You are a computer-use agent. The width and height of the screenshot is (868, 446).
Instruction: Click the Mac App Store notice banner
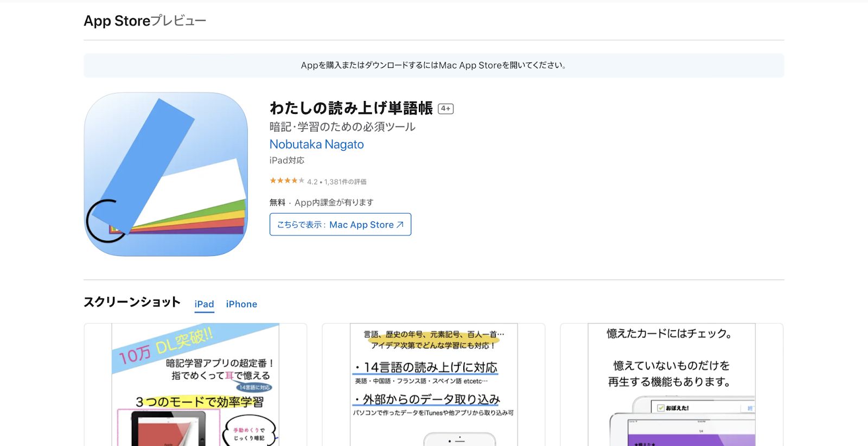coord(434,65)
